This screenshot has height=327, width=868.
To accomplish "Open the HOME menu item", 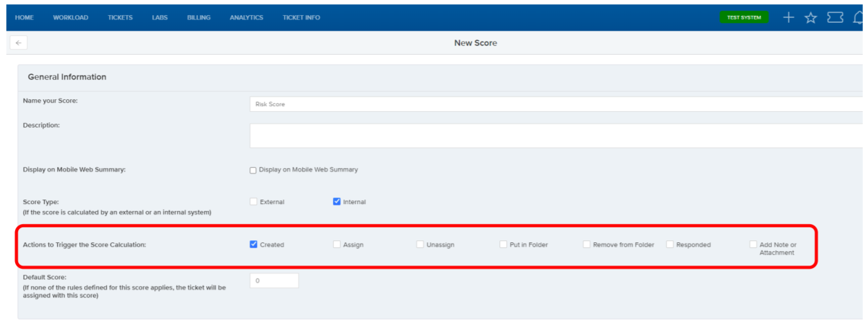I will (24, 18).
